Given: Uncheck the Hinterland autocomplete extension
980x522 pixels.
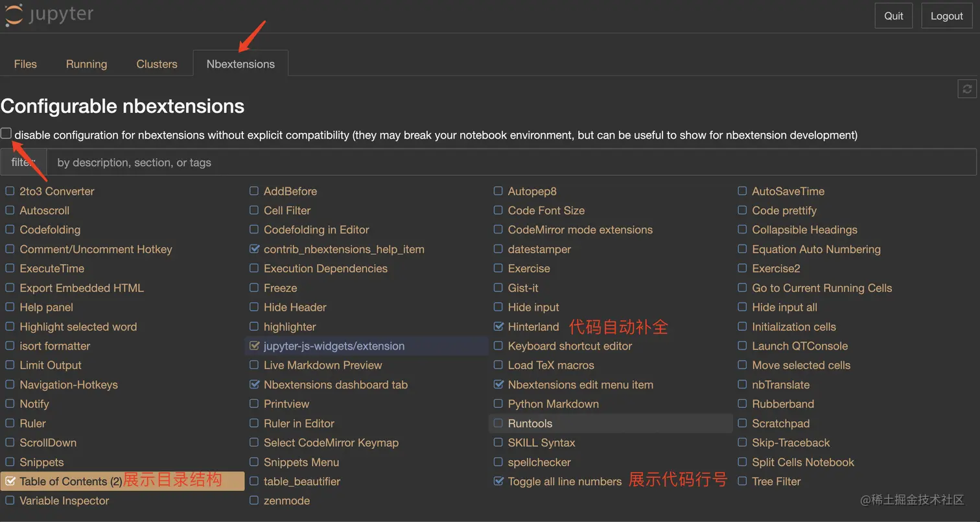Looking at the screenshot, I should (498, 326).
